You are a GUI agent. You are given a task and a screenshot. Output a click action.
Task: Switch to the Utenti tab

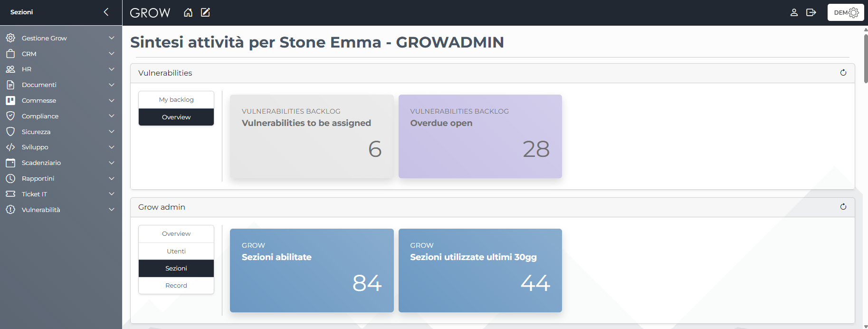(x=176, y=251)
